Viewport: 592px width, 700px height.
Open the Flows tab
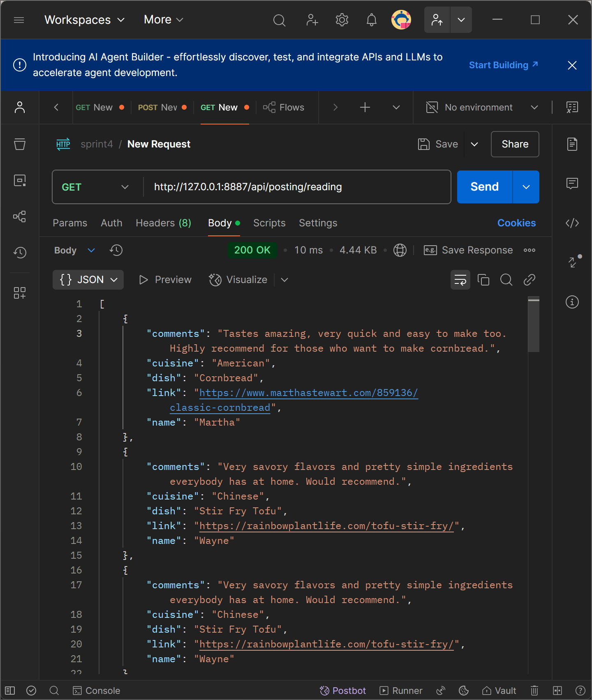(284, 107)
